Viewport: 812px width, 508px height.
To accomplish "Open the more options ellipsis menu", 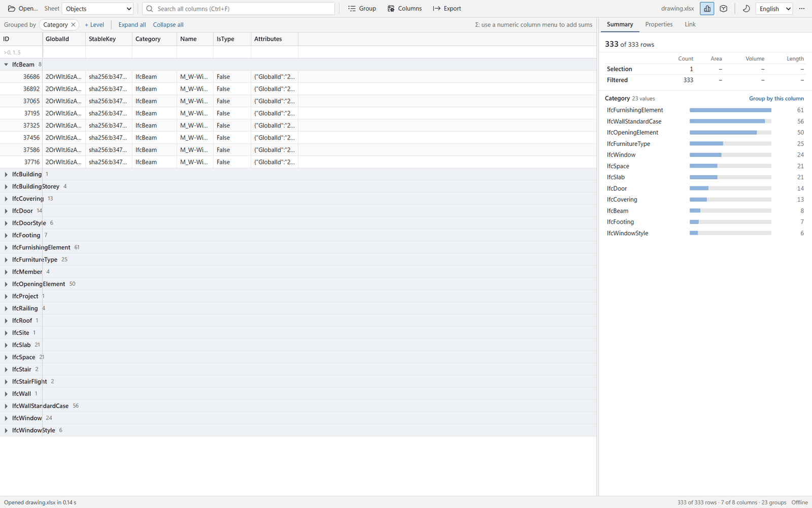I will [x=802, y=9].
